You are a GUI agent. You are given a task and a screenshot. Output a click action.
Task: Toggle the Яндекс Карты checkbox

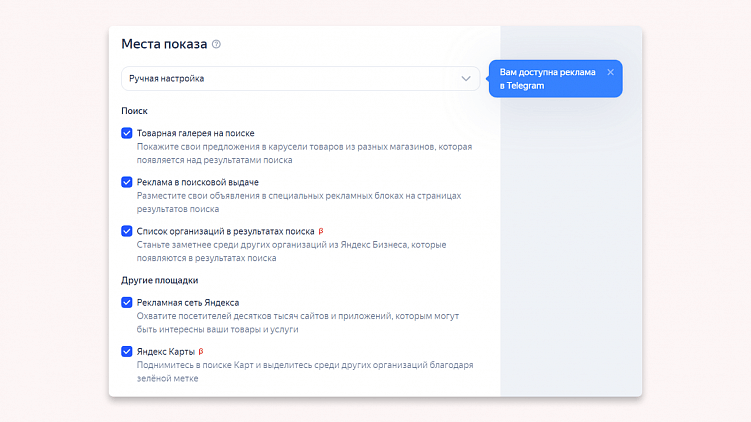point(126,351)
